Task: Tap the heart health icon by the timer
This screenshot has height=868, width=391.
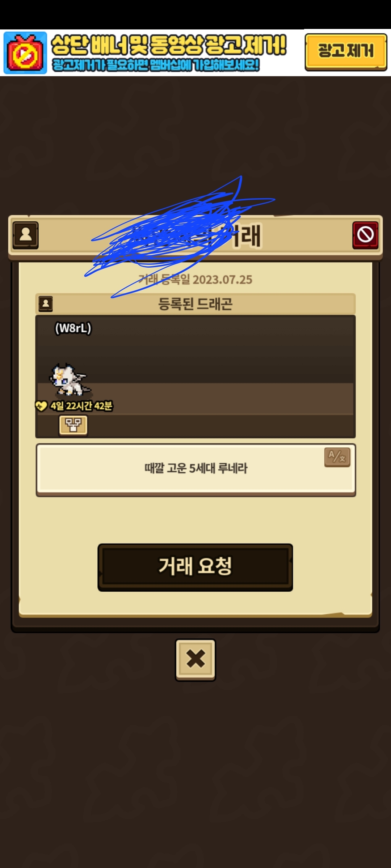Action: click(x=41, y=406)
